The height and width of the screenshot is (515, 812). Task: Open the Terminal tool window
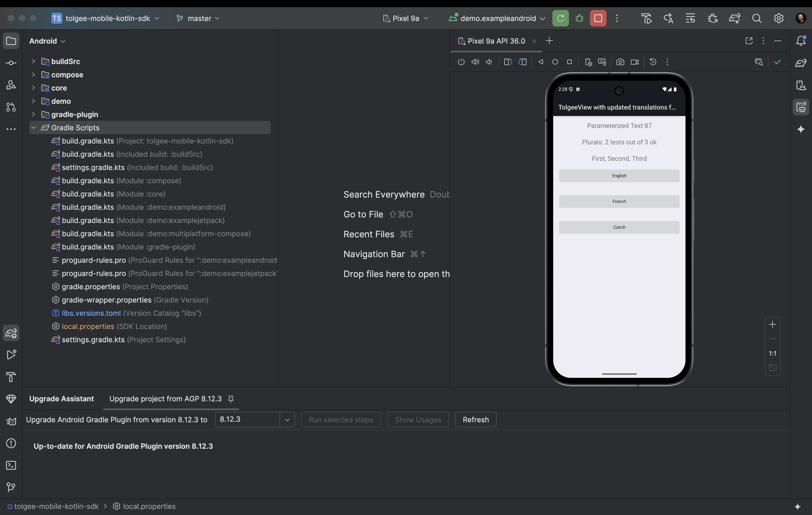(11, 465)
